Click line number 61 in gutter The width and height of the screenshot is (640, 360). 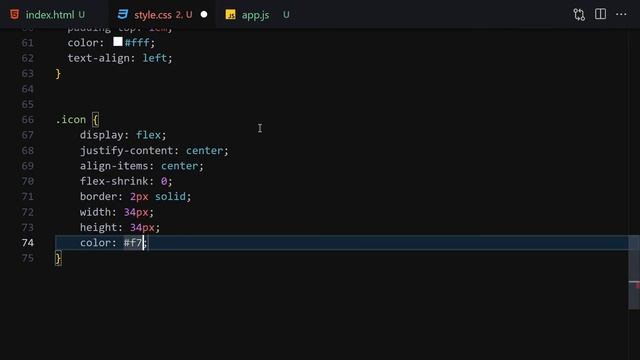27,42
